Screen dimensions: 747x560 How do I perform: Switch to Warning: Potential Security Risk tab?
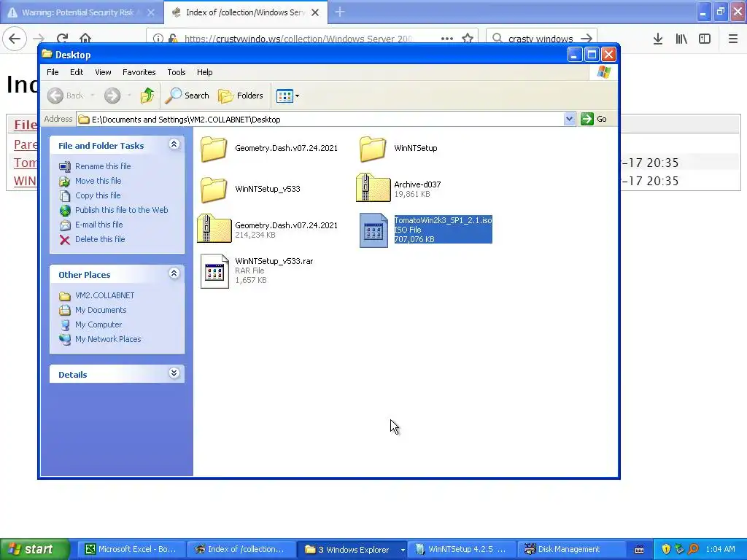81,12
